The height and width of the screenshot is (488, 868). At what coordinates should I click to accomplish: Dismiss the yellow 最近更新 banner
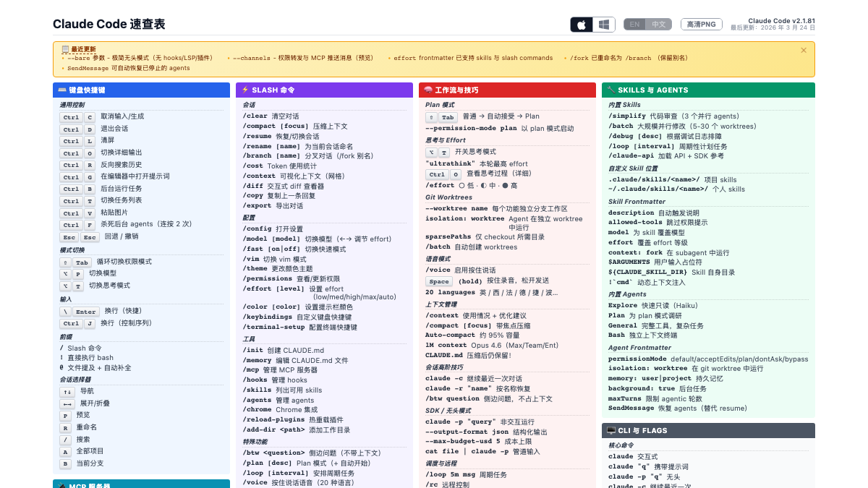(803, 49)
